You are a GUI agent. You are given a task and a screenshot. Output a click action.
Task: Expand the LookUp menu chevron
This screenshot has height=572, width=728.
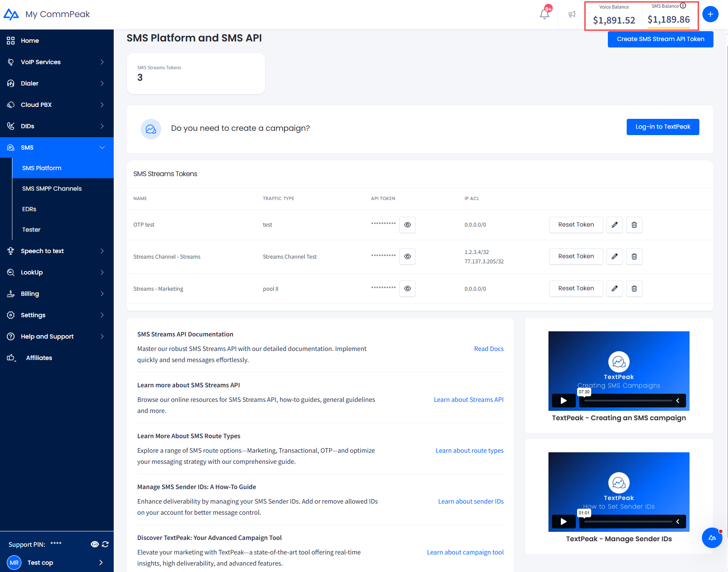pyautogui.click(x=102, y=272)
